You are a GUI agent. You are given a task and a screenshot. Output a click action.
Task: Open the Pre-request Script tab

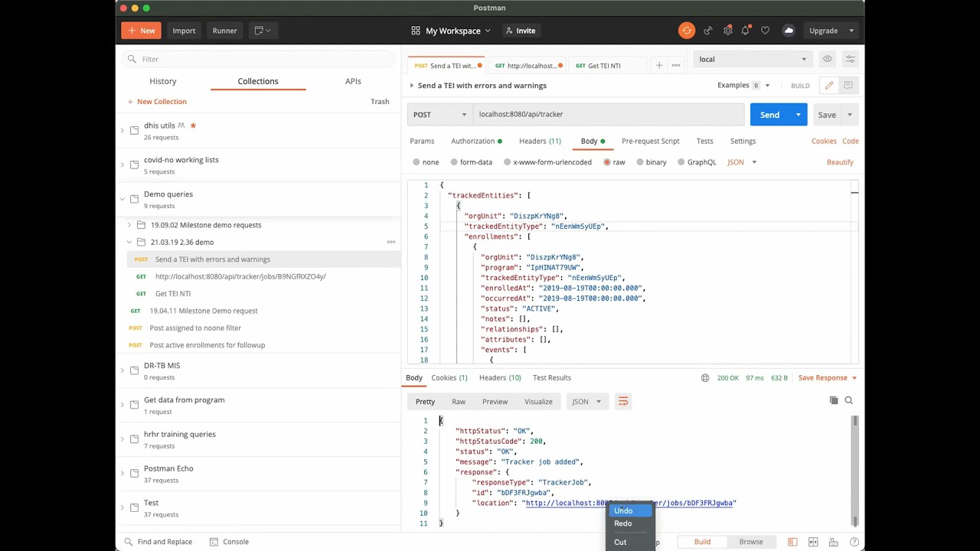click(x=650, y=141)
